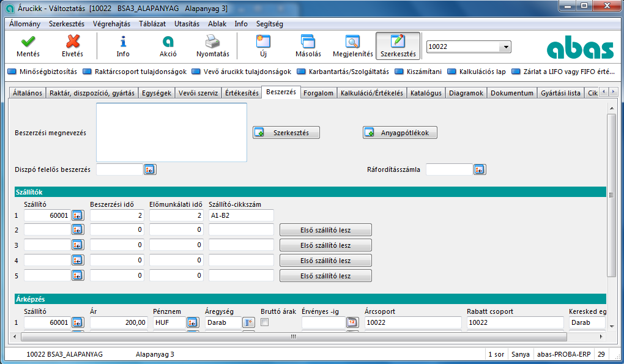The height and width of the screenshot is (364, 624).
Task: Open Raktárcsoport tulajdonságok quick link
Action: (135, 72)
